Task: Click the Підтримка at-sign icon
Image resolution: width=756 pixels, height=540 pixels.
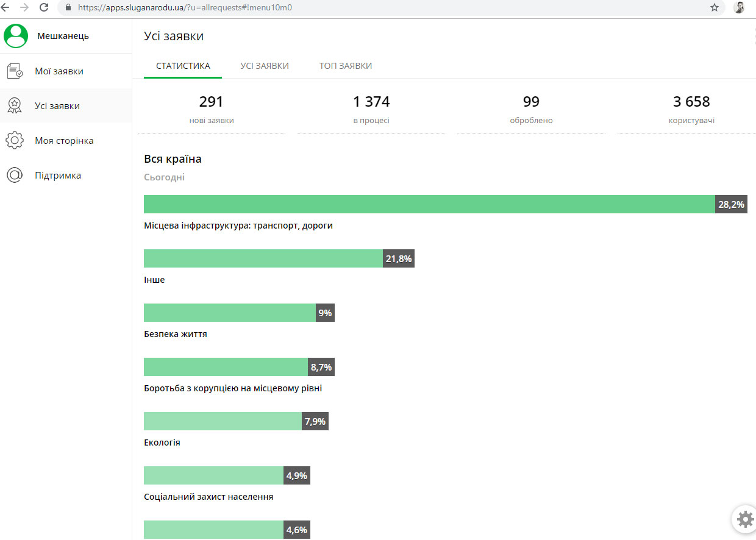Action: [x=15, y=176]
